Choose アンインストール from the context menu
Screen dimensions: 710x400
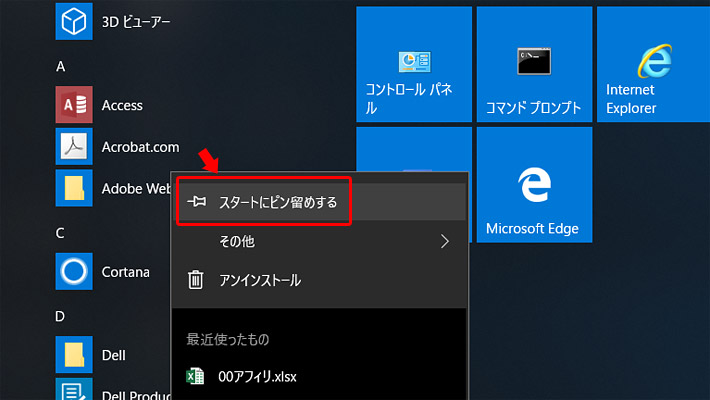(319, 280)
